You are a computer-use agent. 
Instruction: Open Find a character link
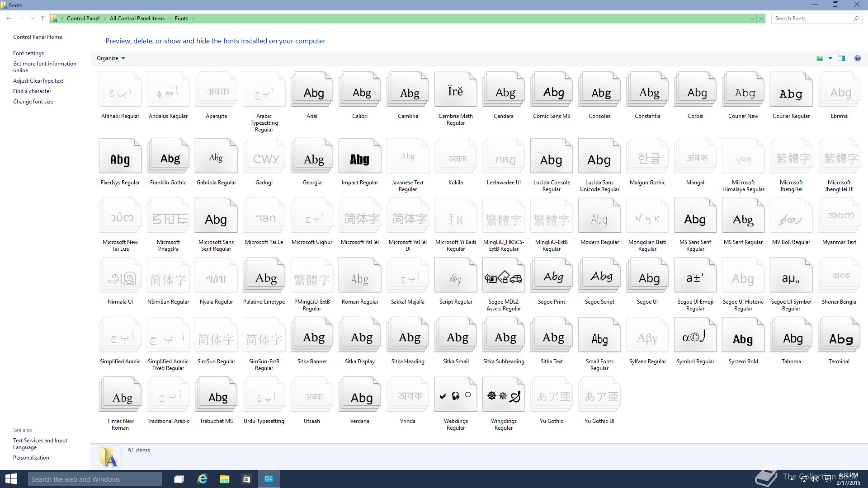(x=32, y=91)
